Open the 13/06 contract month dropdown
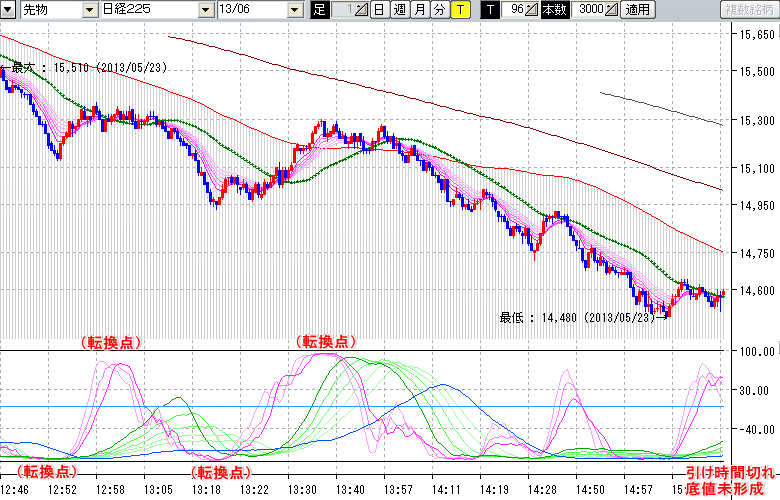This screenshot has width=780, height=500. coord(294,10)
